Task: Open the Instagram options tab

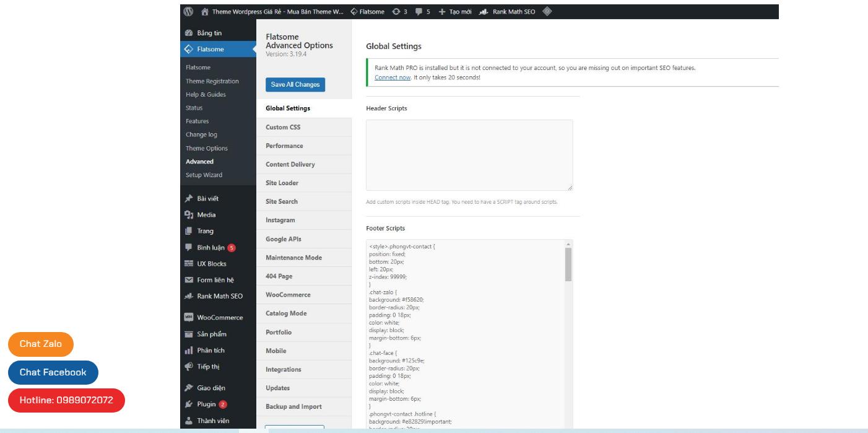Action: click(x=304, y=220)
